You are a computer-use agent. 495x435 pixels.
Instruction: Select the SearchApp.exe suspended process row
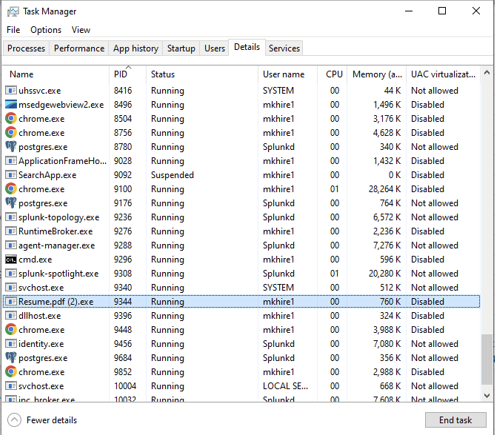tap(241, 175)
